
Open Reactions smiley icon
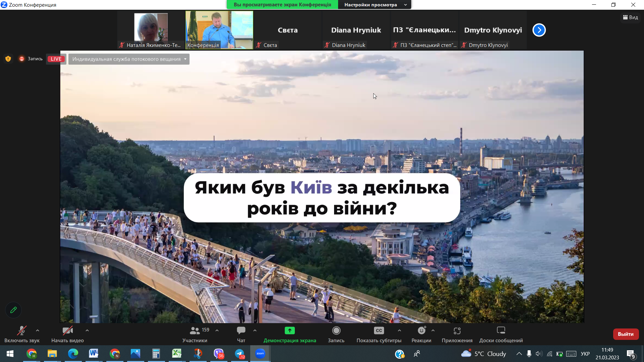click(421, 331)
